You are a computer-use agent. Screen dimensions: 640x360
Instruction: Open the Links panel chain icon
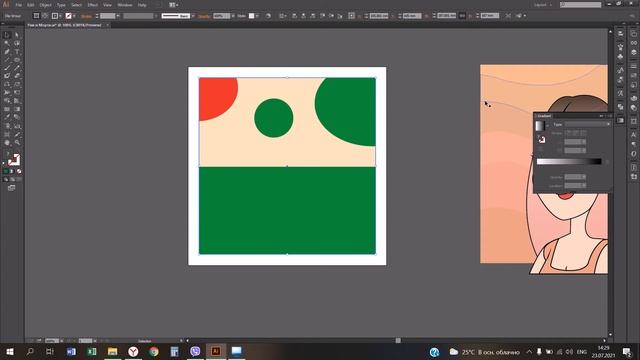coord(634,43)
